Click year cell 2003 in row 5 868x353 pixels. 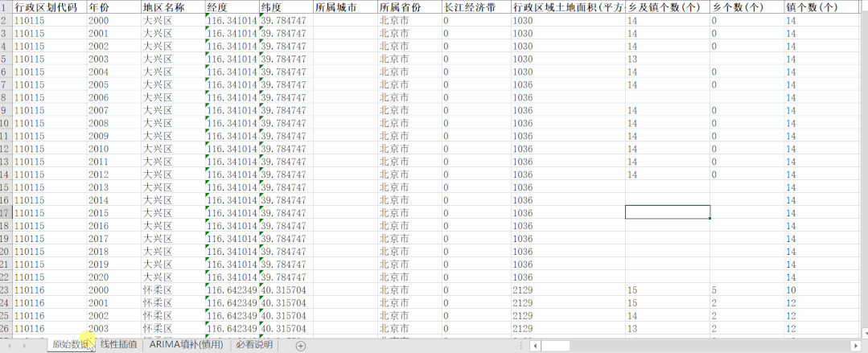113,60
